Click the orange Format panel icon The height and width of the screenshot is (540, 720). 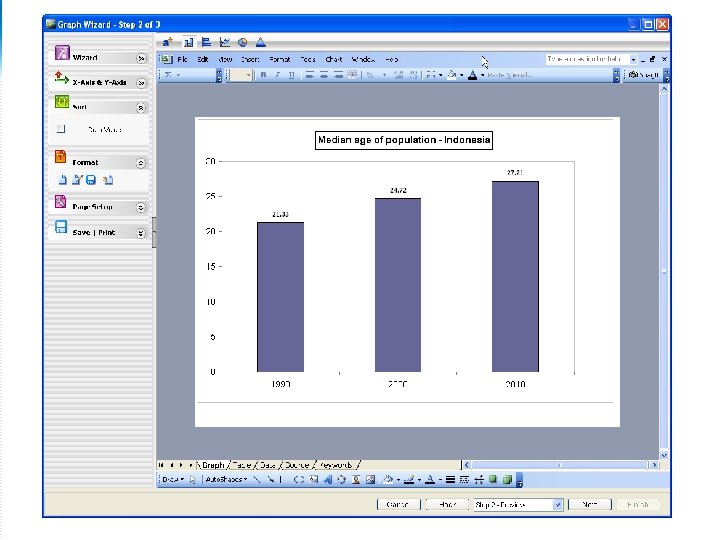[x=61, y=157]
